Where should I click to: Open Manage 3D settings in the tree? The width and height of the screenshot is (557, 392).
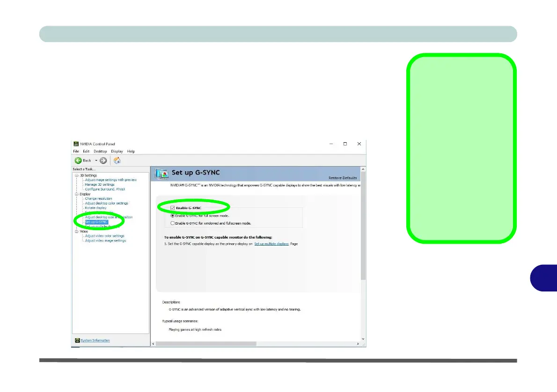100,185
